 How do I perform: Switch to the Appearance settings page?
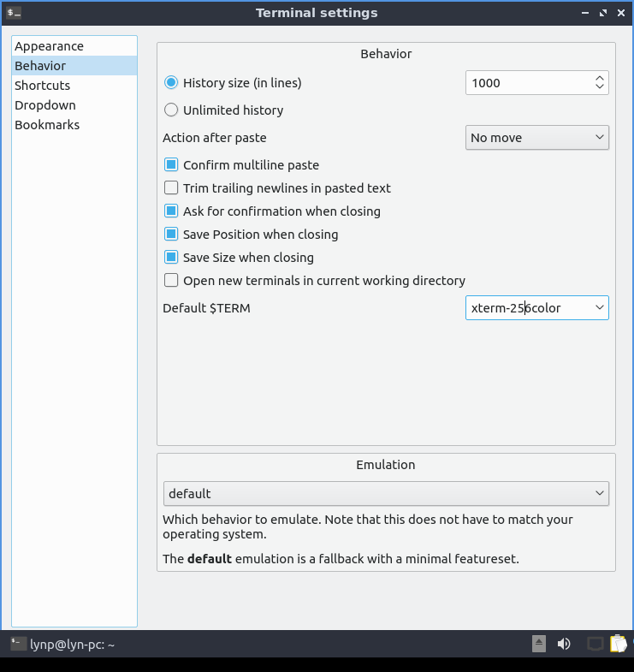pyautogui.click(x=49, y=46)
